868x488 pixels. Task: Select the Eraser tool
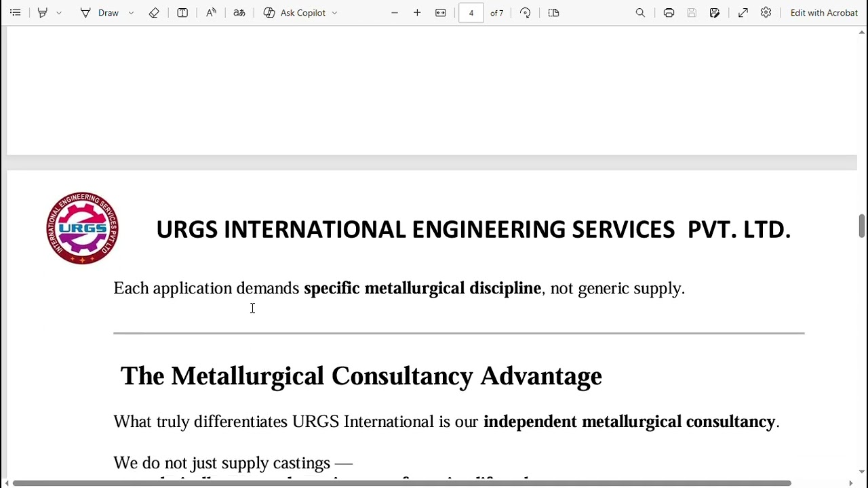tap(154, 13)
